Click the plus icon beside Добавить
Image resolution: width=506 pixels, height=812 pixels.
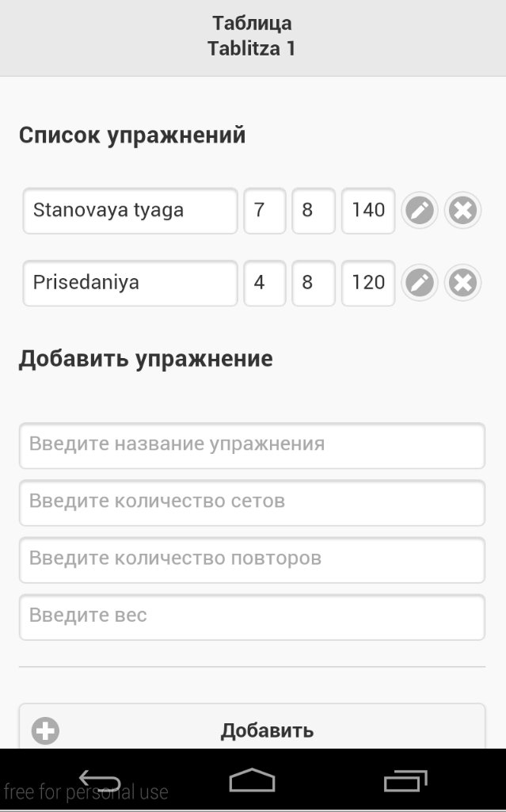point(44,730)
